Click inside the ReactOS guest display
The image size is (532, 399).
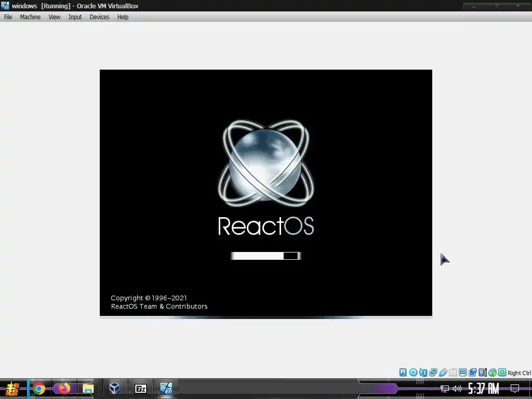tap(265, 193)
